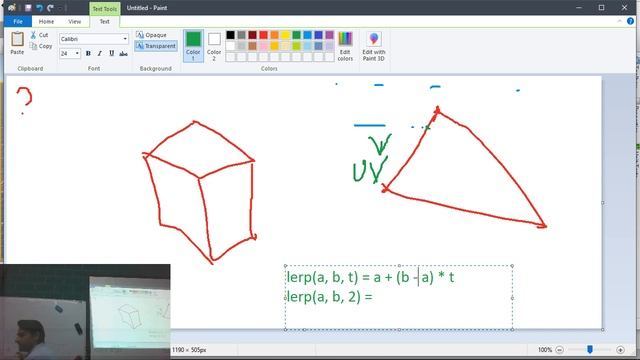Zoom in with the plus button

pyautogui.click(x=620, y=350)
